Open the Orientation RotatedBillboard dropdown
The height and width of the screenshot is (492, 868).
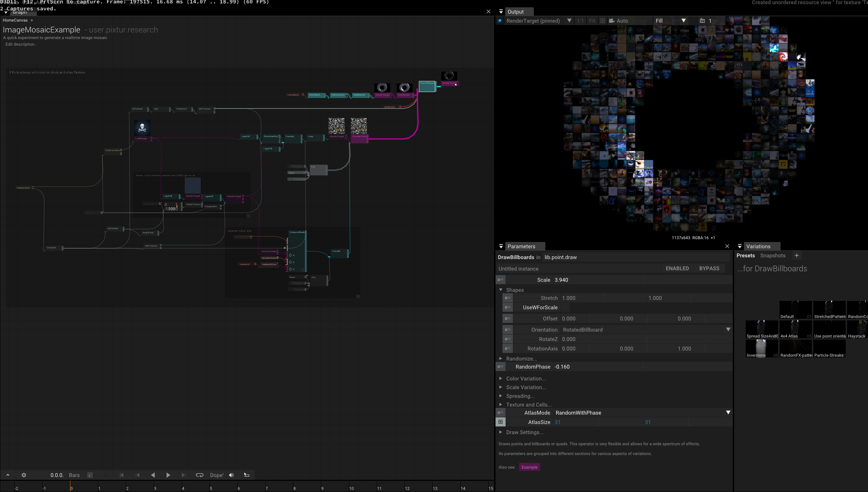click(x=646, y=330)
